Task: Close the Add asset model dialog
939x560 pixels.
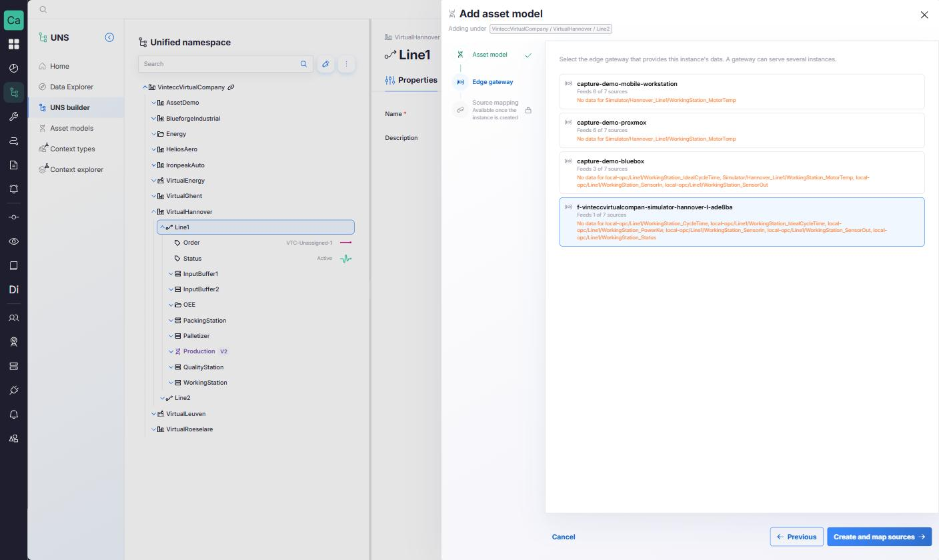Action: pos(924,15)
